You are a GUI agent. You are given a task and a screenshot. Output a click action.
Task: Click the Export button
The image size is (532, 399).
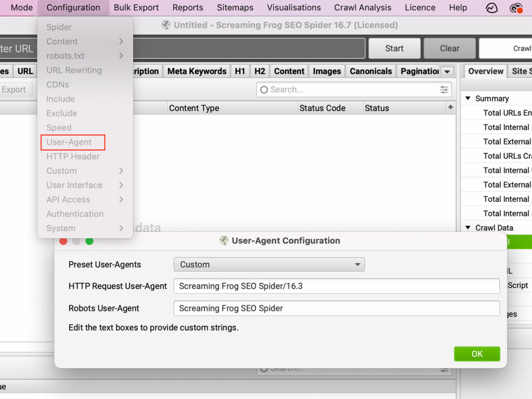coord(15,89)
